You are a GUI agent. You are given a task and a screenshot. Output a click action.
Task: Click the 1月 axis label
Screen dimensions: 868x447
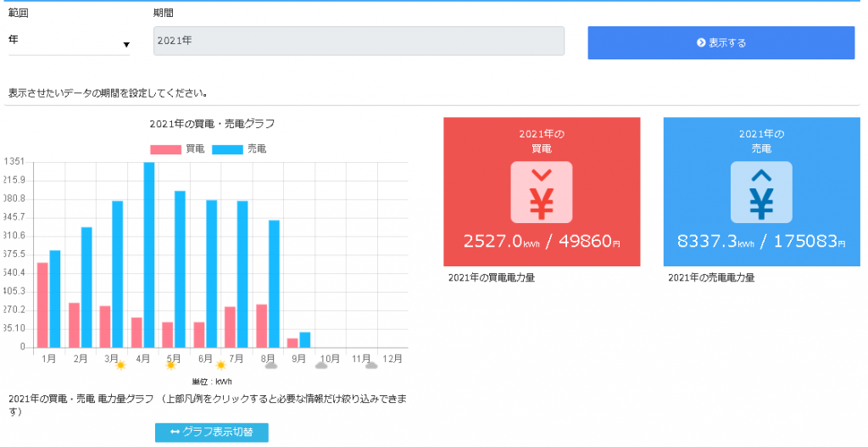pos(48,359)
